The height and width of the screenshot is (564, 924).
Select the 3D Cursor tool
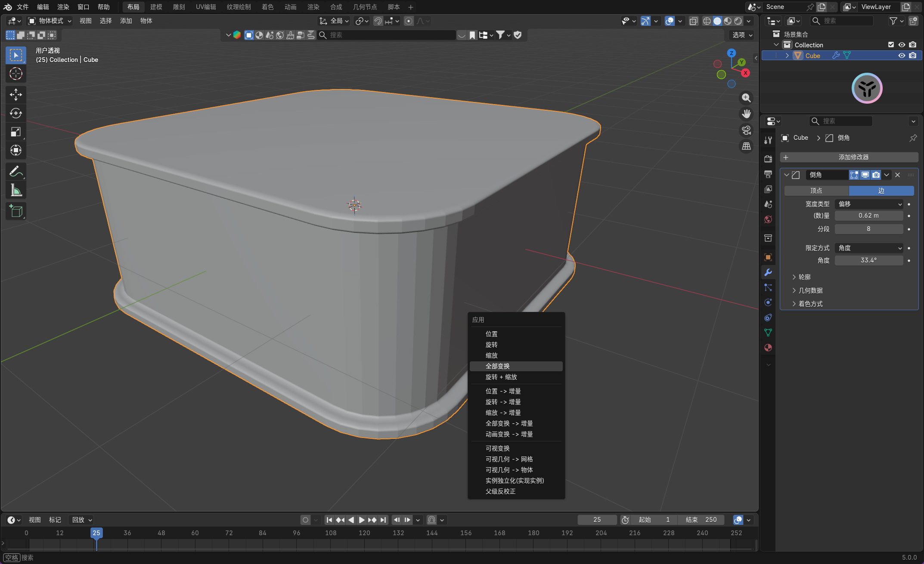point(16,74)
